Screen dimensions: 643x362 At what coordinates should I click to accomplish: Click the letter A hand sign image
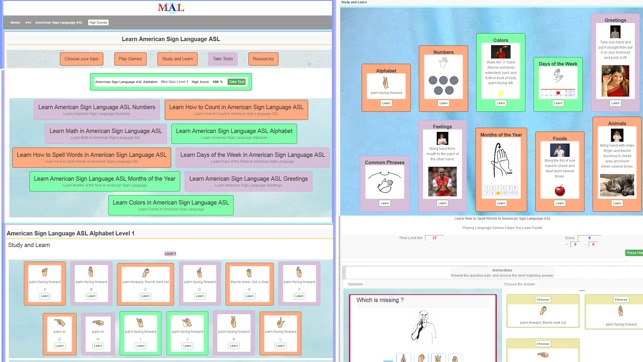click(x=45, y=272)
